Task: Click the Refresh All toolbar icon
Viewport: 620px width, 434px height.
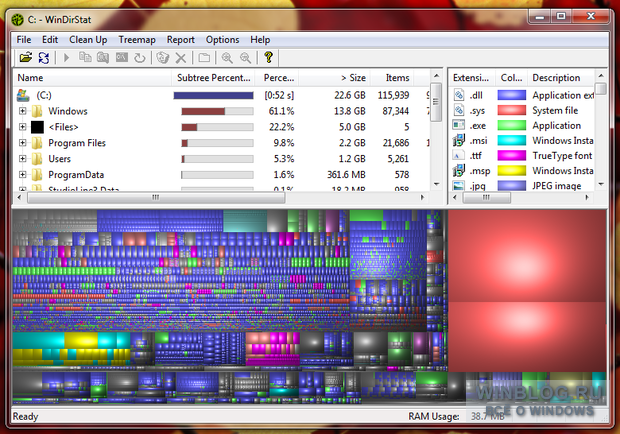Action: tap(43, 58)
